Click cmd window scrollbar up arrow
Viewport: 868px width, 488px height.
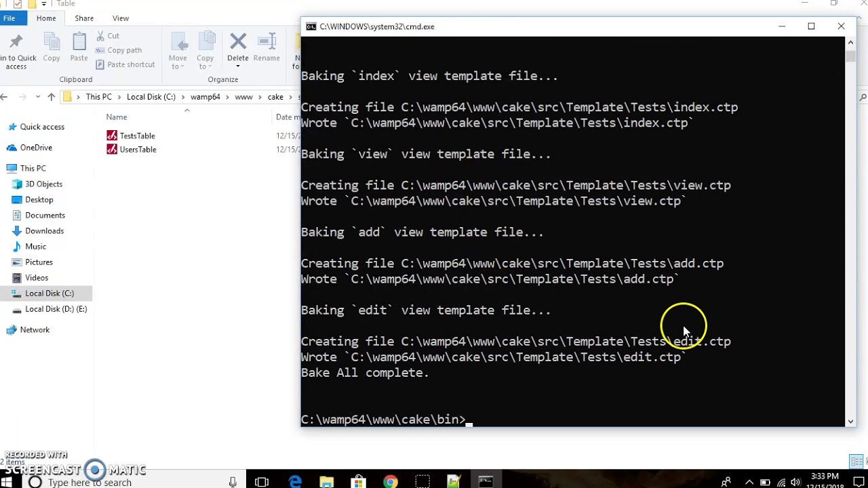(850, 43)
